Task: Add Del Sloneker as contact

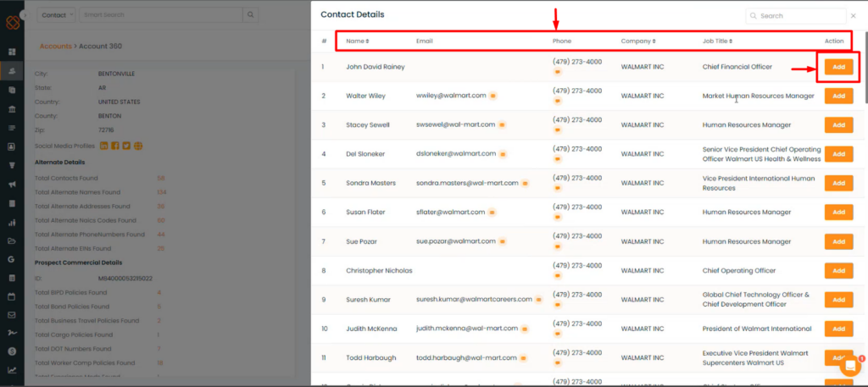Action: coord(838,154)
